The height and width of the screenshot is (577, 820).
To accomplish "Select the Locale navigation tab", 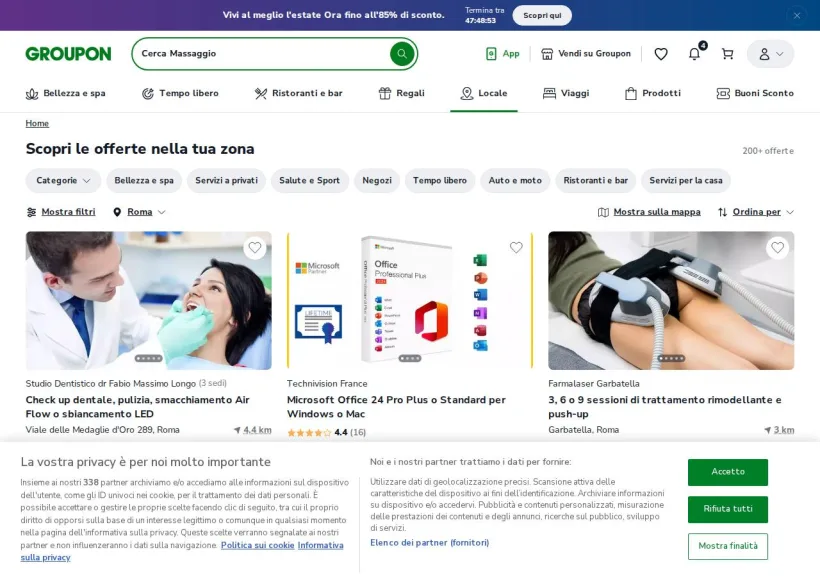I will click(x=484, y=93).
